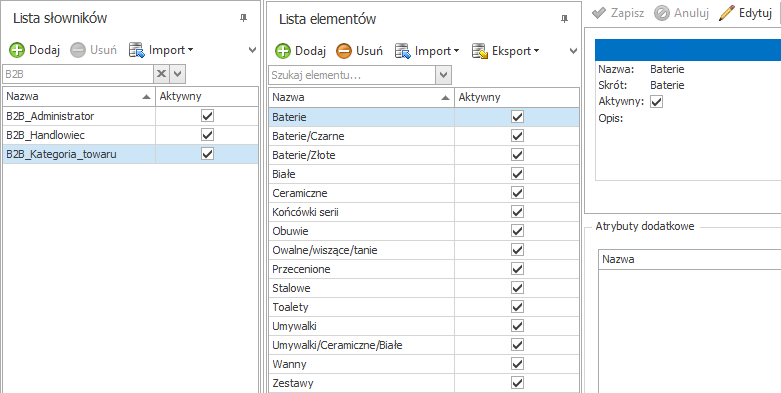Click Aktywny column header in Lista słowników

pyautogui.click(x=207, y=97)
